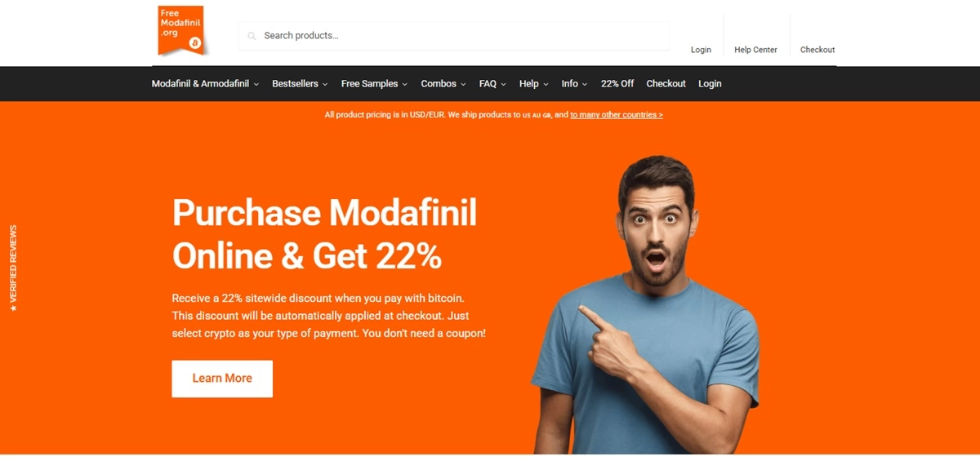Select Login in the dark navbar

710,84
